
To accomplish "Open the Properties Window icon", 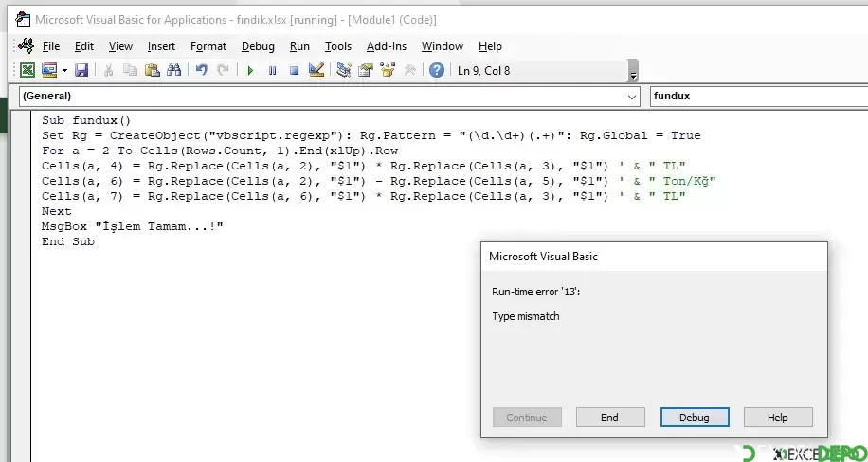I will click(x=366, y=70).
